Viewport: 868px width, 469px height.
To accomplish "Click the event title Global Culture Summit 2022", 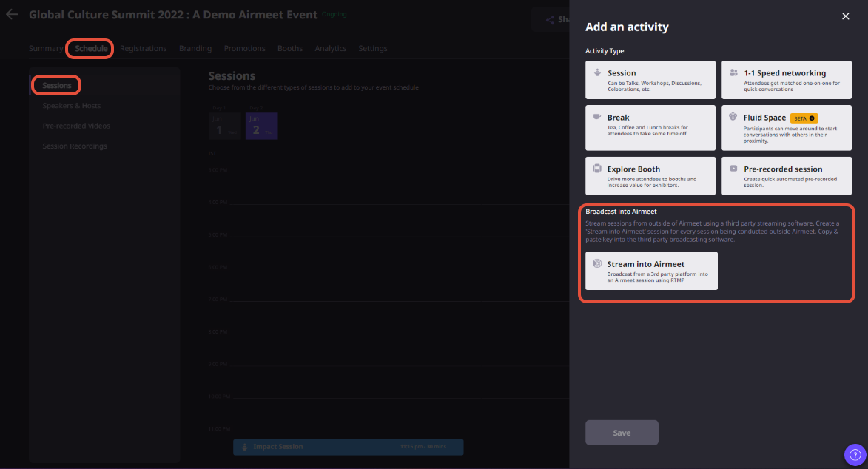I will [x=173, y=14].
